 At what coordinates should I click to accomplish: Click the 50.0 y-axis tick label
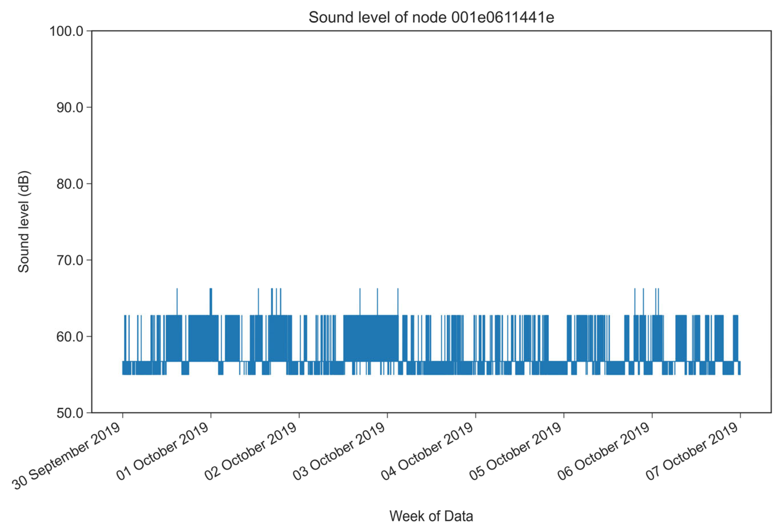click(x=70, y=413)
